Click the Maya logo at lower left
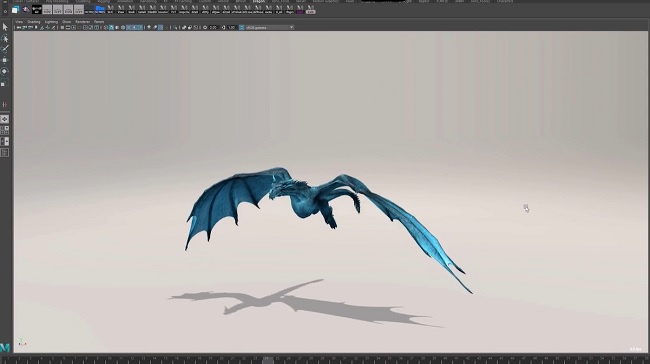Image resolution: width=650 pixels, height=364 pixels. (5, 347)
